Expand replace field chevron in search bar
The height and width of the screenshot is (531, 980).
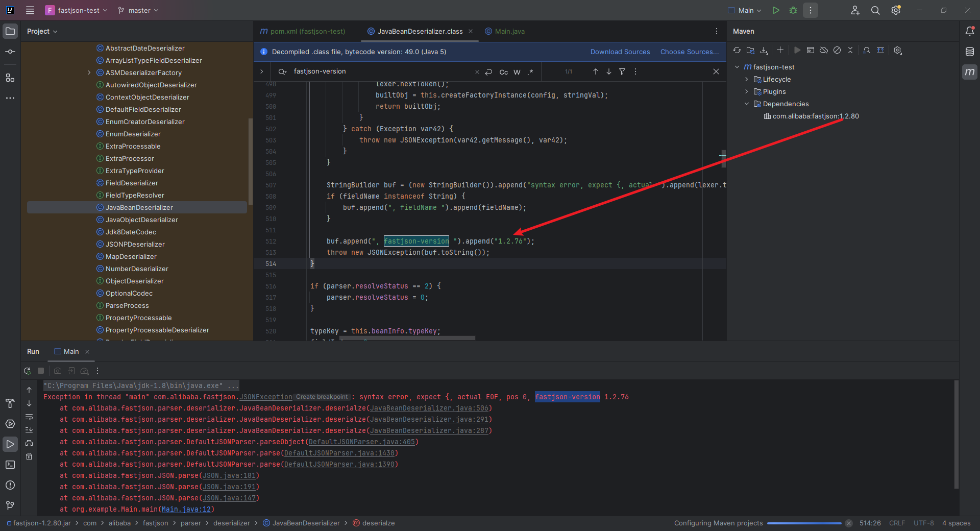(x=262, y=71)
